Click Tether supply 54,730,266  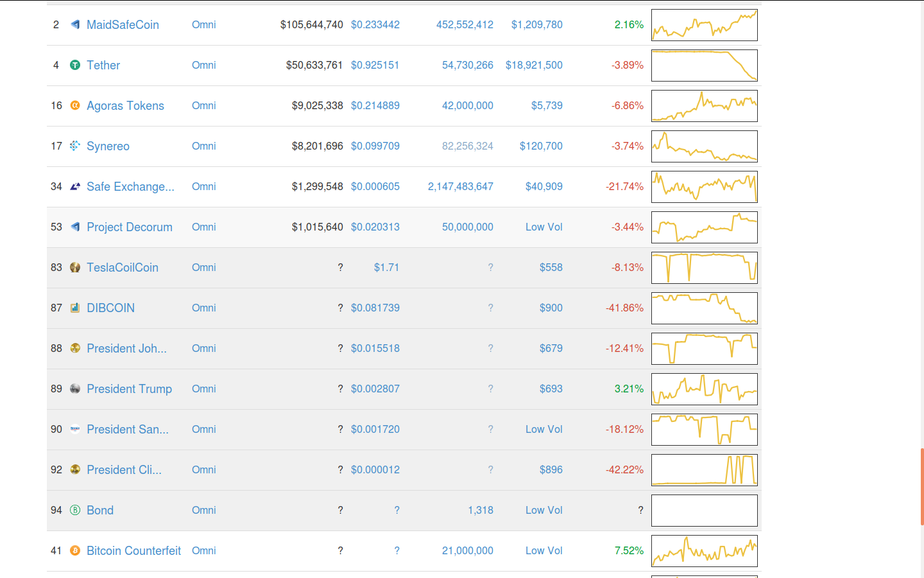(468, 65)
